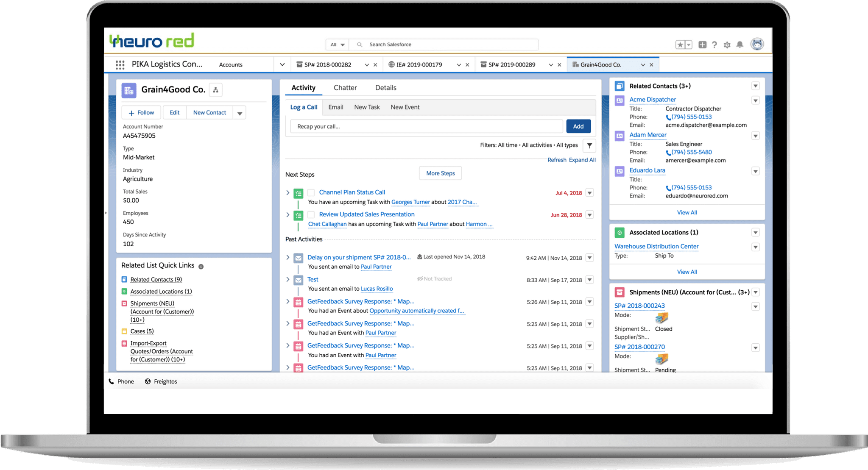Check the Review Updated Sales Presentation task checkbox

[311, 214]
